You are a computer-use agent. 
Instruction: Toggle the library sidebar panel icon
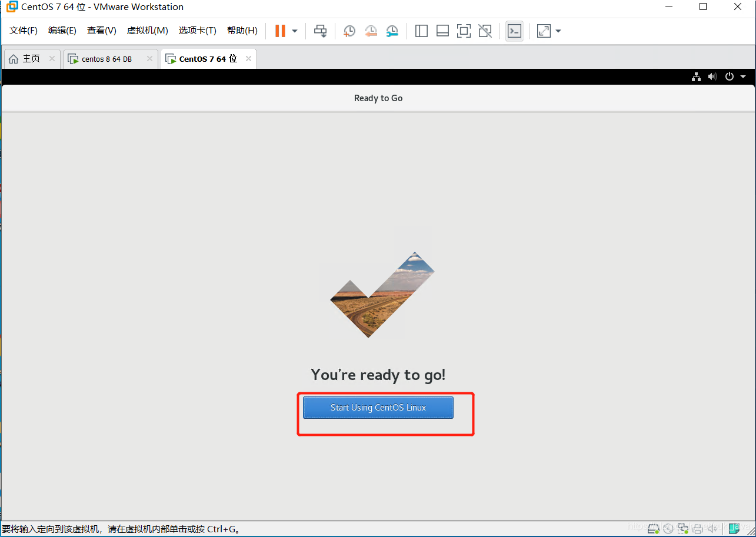pos(421,31)
